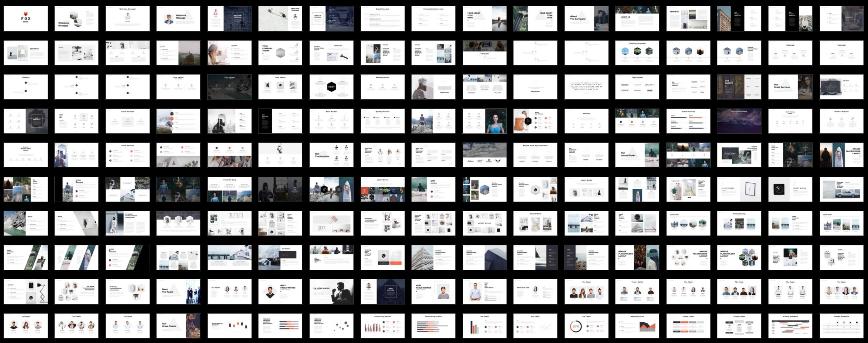
Task: Open the Product Process slide
Action: (841, 121)
